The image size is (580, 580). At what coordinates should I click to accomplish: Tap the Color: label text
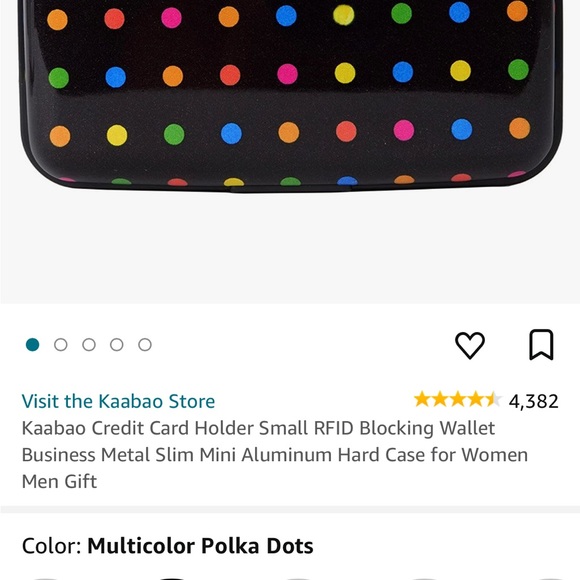click(x=51, y=546)
